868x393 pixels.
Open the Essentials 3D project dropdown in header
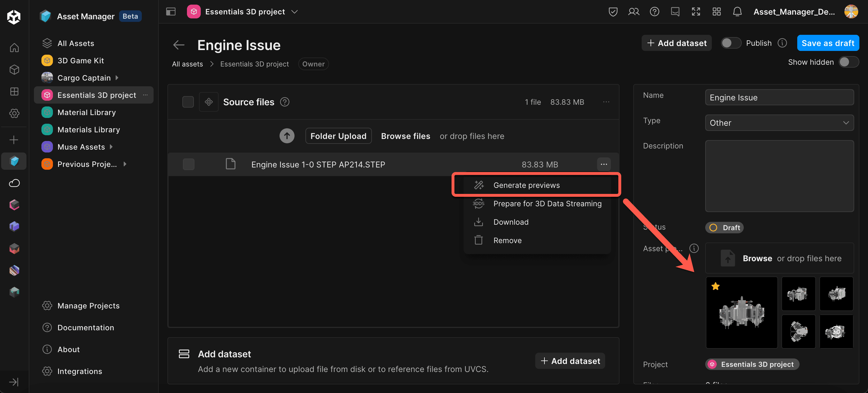294,12
